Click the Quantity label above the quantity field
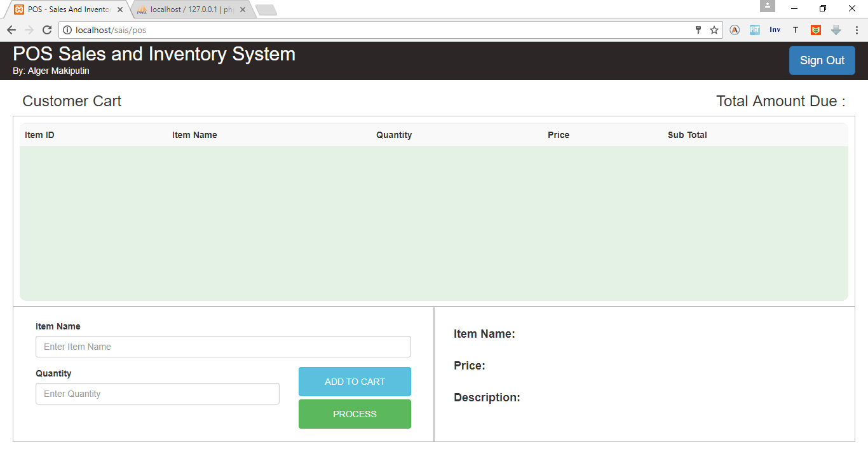The image size is (868, 463). coord(53,373)
